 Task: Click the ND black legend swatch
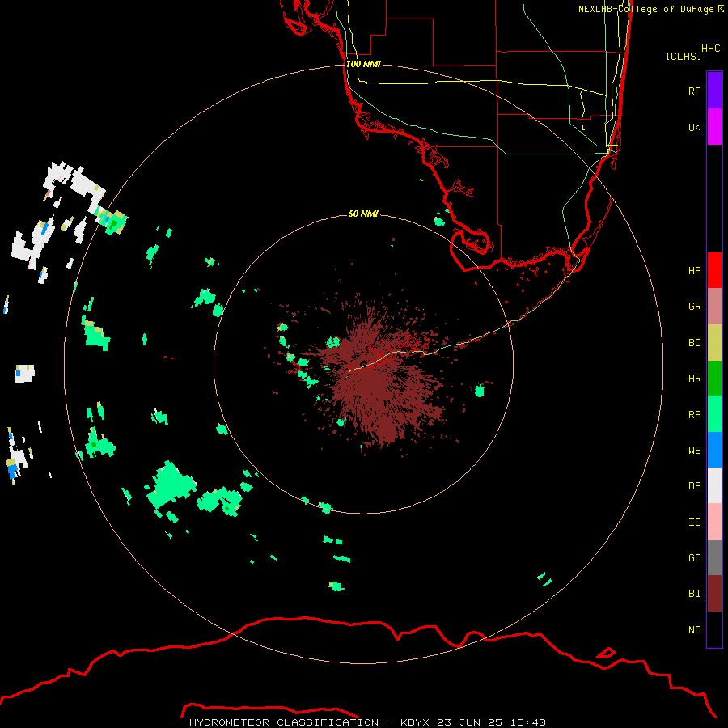tap(714, 629)
